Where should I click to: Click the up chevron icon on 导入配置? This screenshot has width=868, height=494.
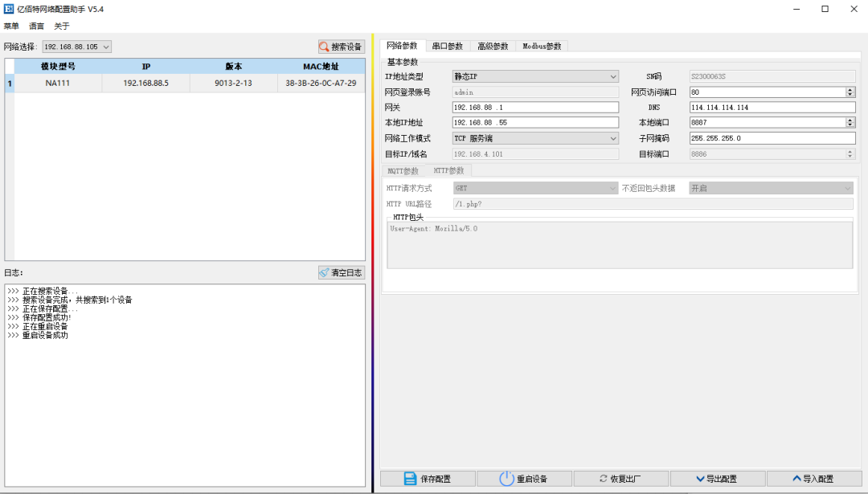pyautogui.click(x=796, y=478)
